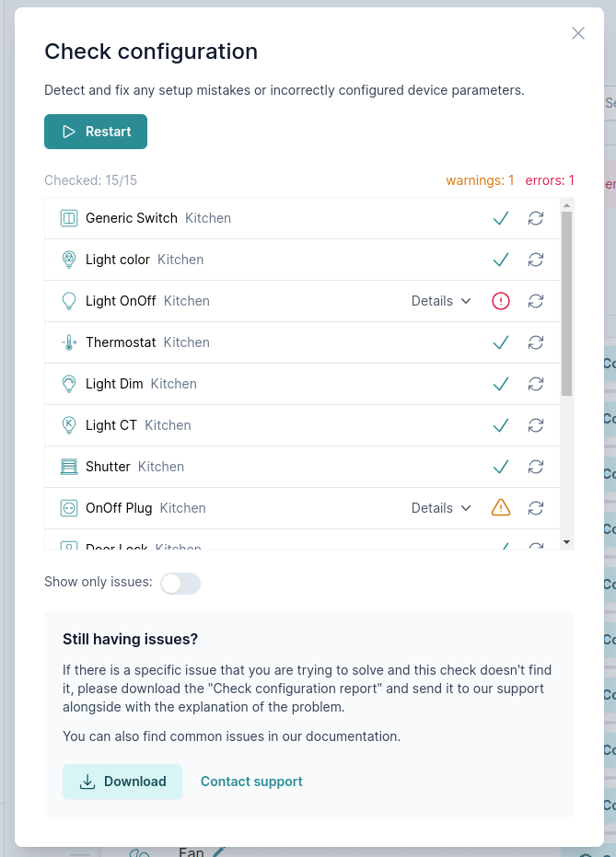Viewport: 616px width, 857px height.
Task: Restart the configuration check
Action: point(96,132)
